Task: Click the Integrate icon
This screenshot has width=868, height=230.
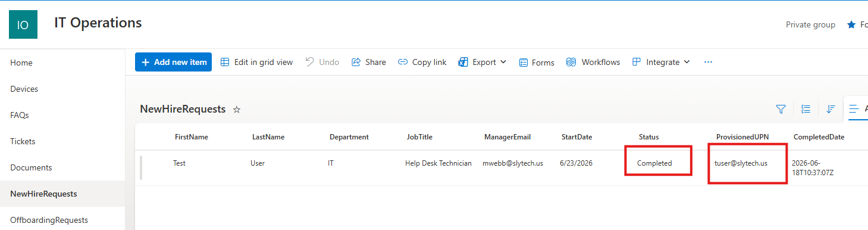Action: point(637,62)
